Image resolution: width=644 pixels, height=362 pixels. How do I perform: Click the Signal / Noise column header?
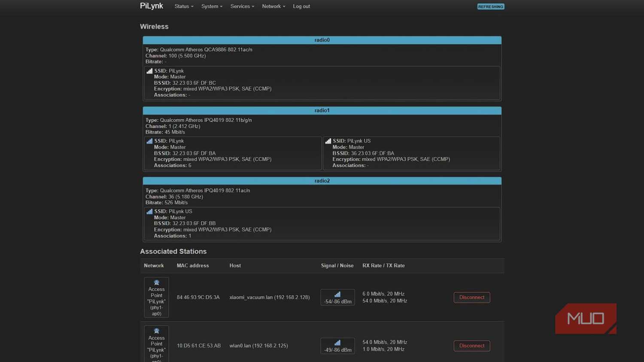coord(337,265)
